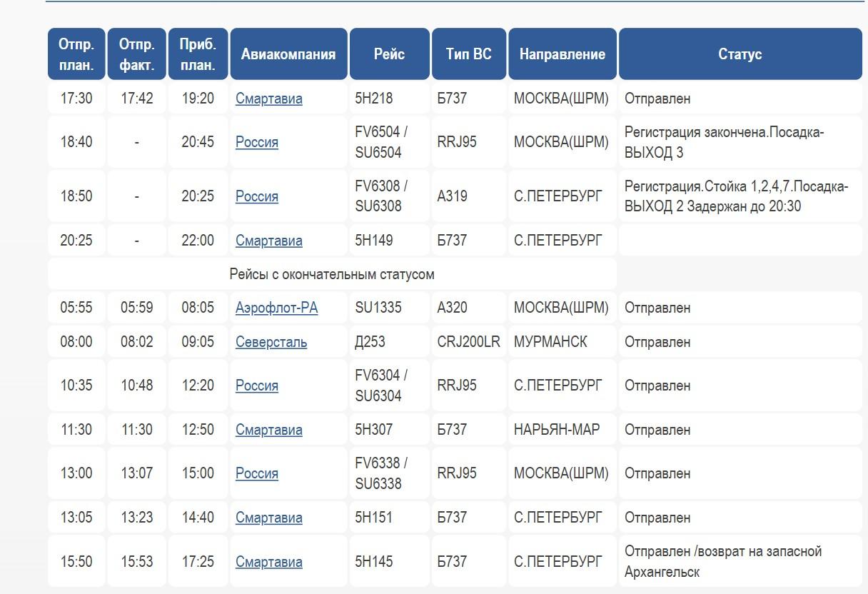Click the Отпр. факт. column header
Image resolution: width=868 pixels, height=594 pixels.
[x=137, y=54]
